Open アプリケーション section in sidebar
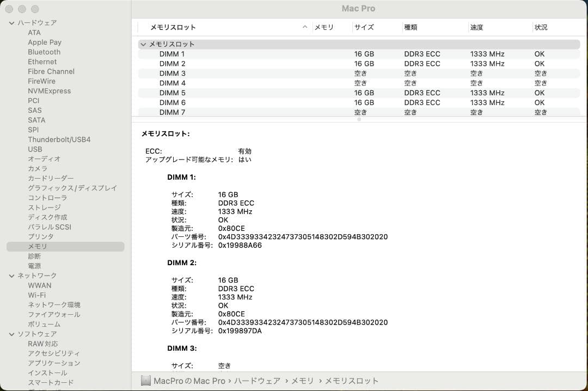Screen dimensions: 588x391 point(54,363)
